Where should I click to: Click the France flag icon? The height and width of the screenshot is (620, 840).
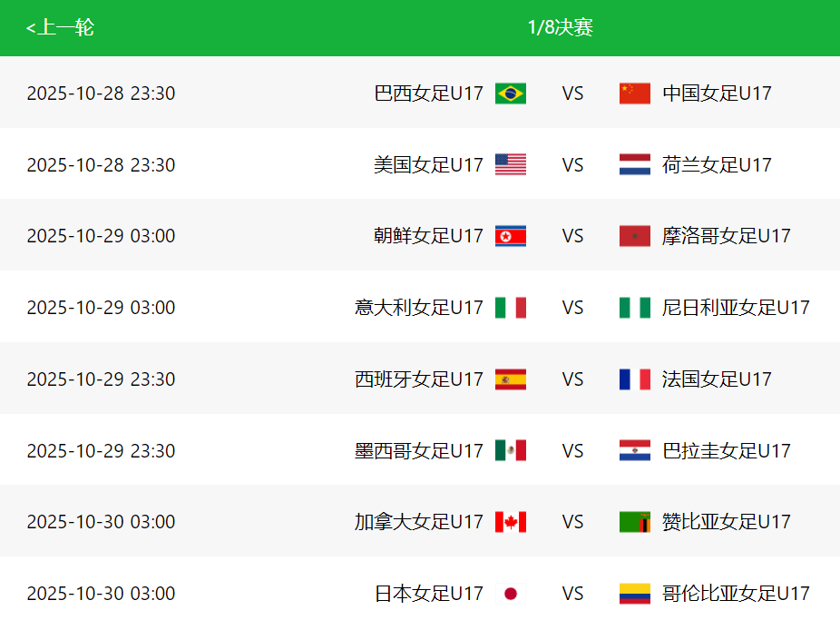(x=634, y=379)
